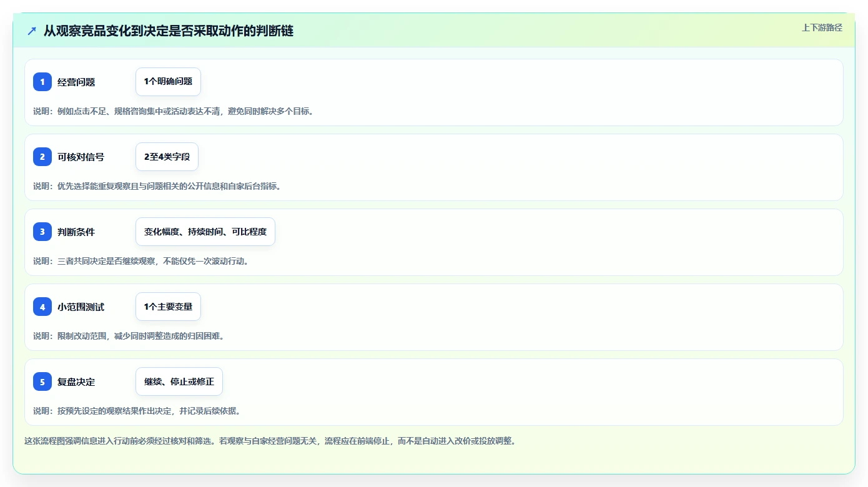
Task: Select step badge 3 for 判断条件
Action: click(42, 232)
